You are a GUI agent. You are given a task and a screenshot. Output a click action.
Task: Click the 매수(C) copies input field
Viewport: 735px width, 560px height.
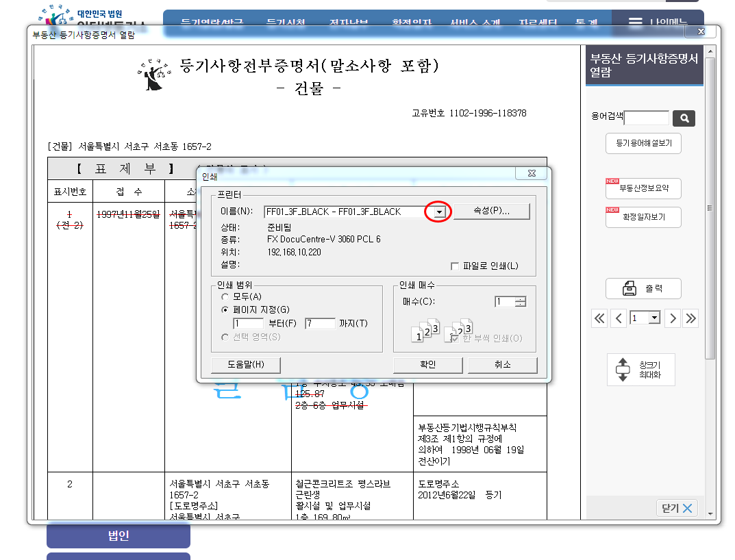pos(505,302)
